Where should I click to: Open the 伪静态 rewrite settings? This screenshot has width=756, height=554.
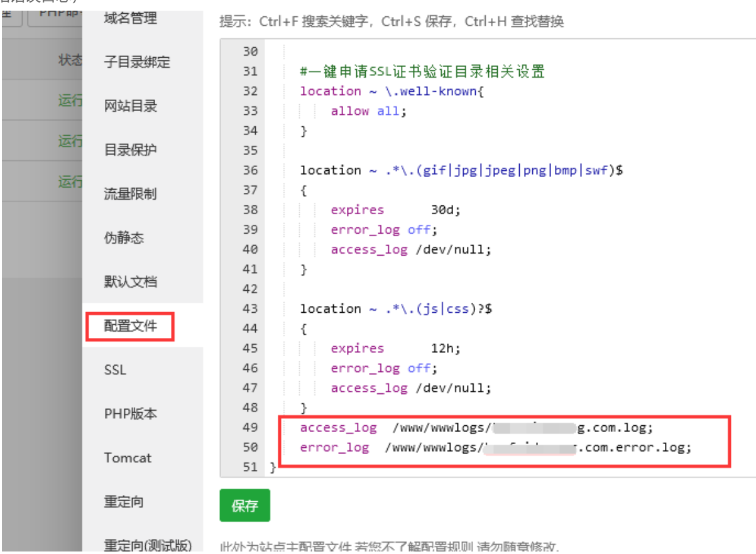click(124, 238)
